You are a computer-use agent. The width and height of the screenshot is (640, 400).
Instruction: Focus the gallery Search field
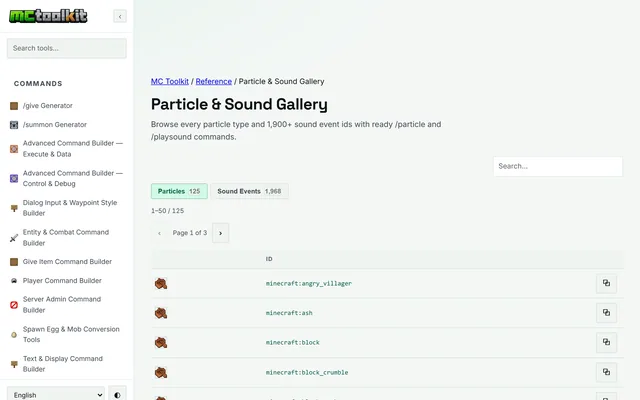(x=558, y=167)
